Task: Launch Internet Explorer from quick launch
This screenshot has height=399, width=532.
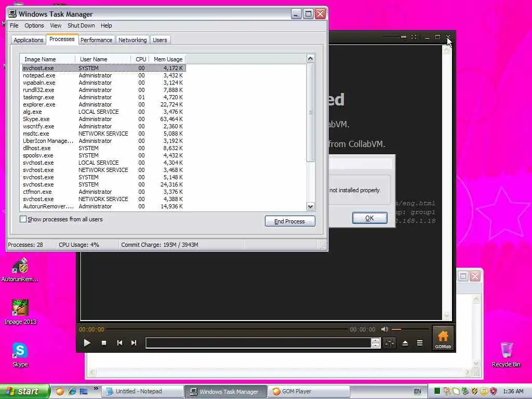Action: point(72,391)
